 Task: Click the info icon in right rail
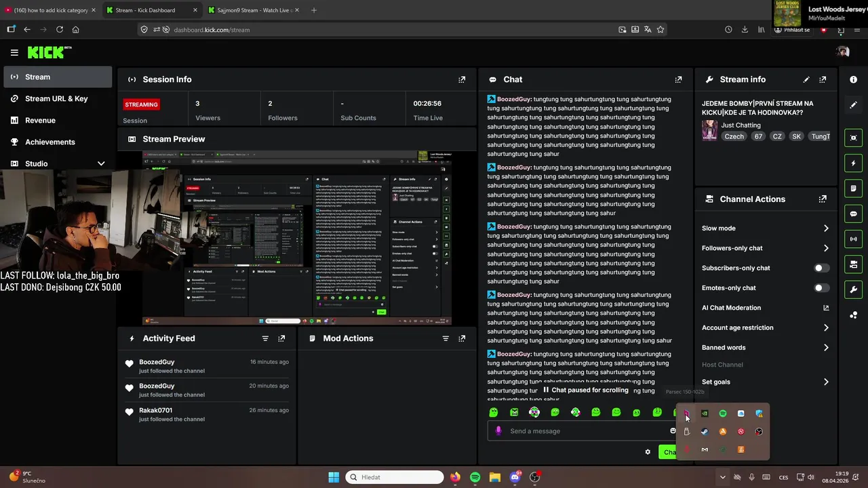pos(853,79)
